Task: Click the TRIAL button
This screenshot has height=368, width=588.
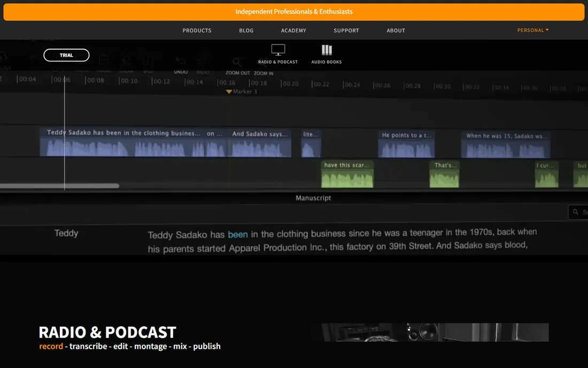Action: pos(66,55)
